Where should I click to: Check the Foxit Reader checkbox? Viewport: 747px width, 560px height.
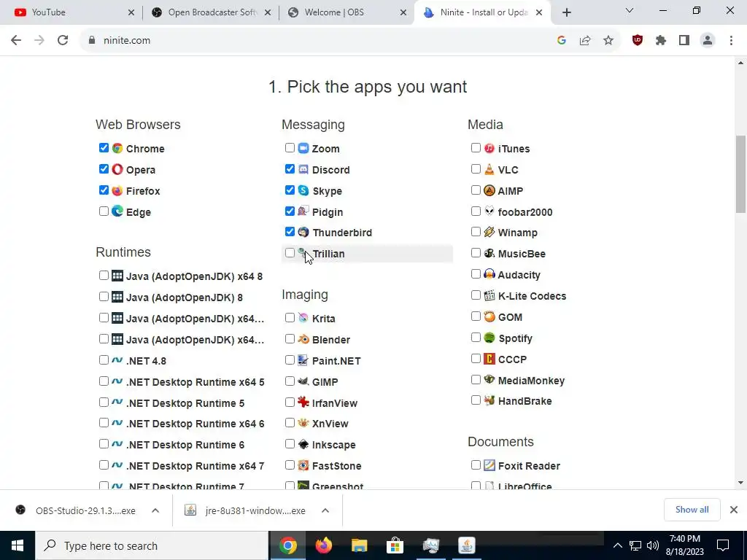tap(476, 464)
